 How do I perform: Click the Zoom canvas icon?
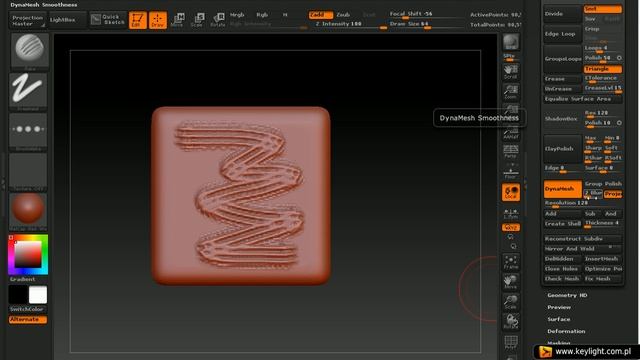click(x=511, y=92)
